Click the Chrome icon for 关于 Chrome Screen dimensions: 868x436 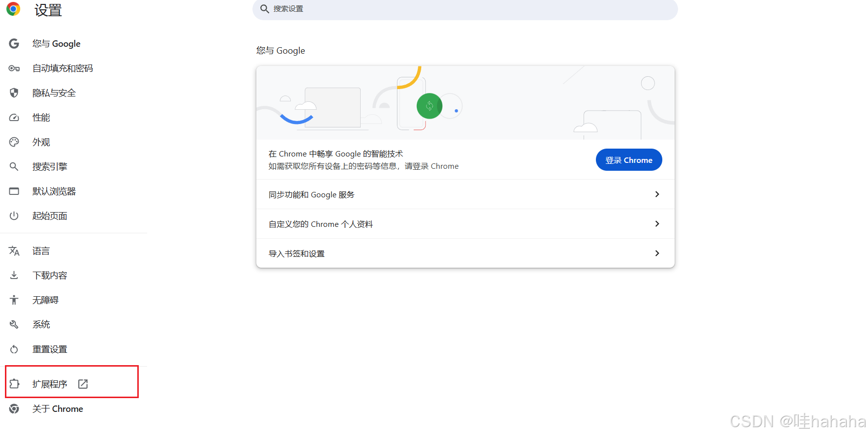[x=14, y=409]
